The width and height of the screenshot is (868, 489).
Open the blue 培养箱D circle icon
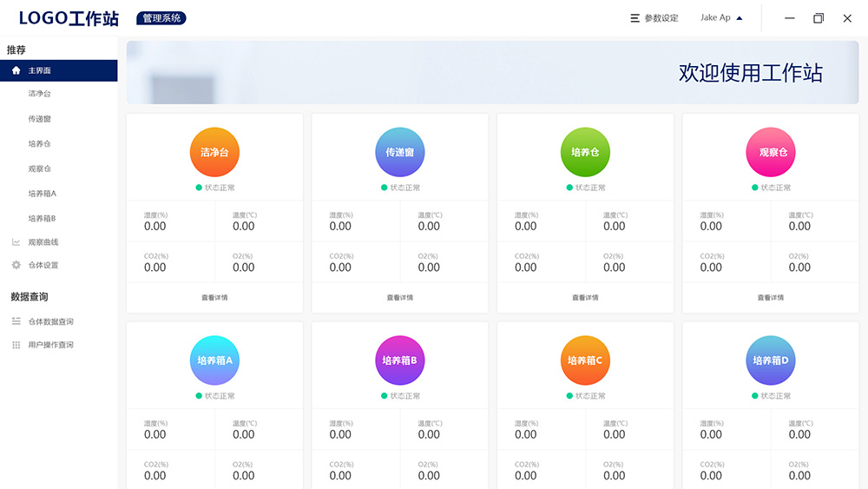pos(771,360)
